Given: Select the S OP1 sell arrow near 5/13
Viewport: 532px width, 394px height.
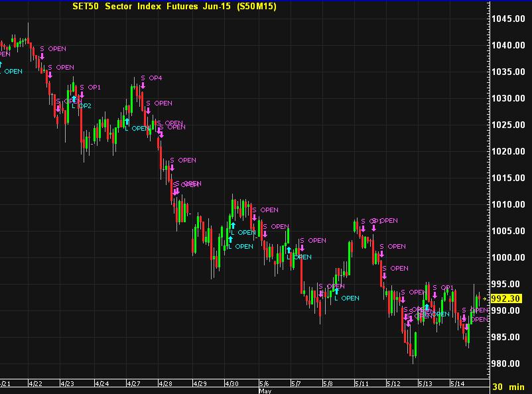Looking at the screenshot, I should click(434, 295).
